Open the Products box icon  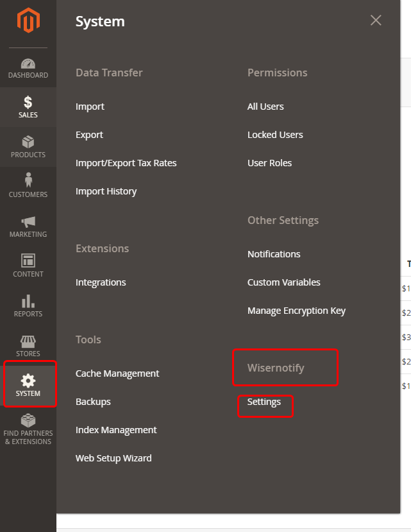28,142
